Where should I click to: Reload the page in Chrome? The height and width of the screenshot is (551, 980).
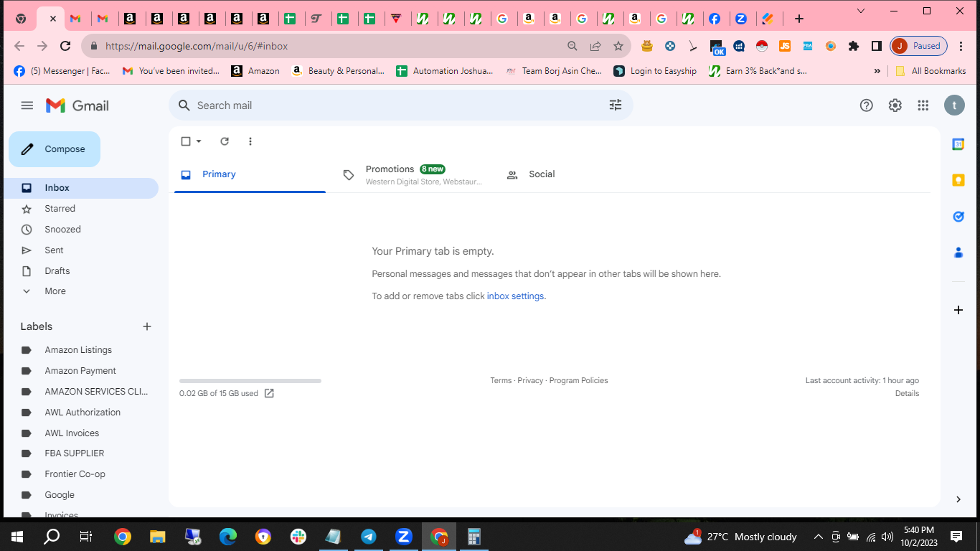click(65, 46)
